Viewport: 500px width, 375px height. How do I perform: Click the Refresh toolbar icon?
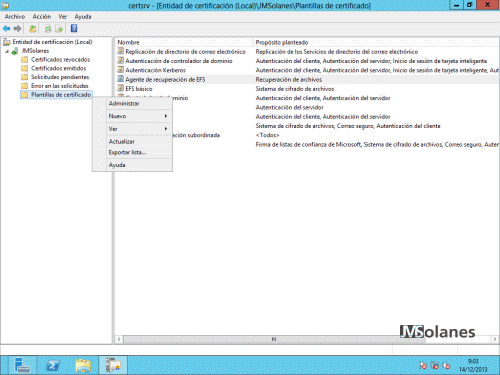click(48, 29)
